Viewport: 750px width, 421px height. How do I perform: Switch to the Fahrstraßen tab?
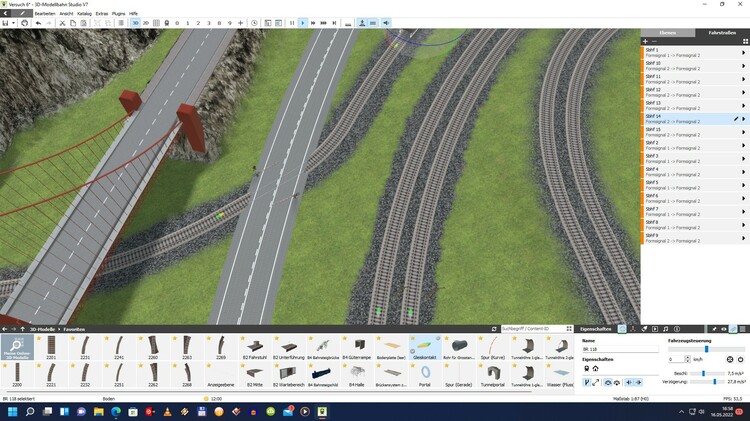pos(722,33)
